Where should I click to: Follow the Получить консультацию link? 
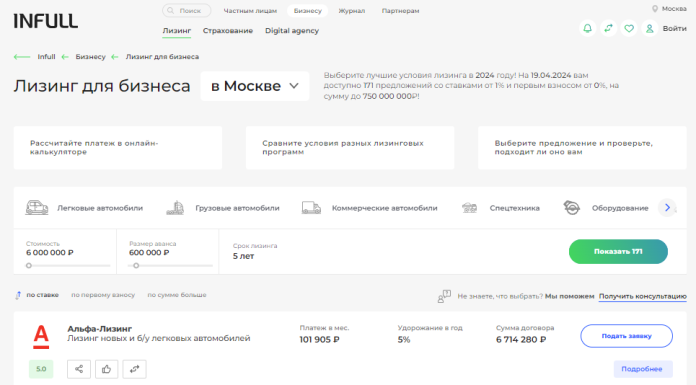(x=643, y=296)
